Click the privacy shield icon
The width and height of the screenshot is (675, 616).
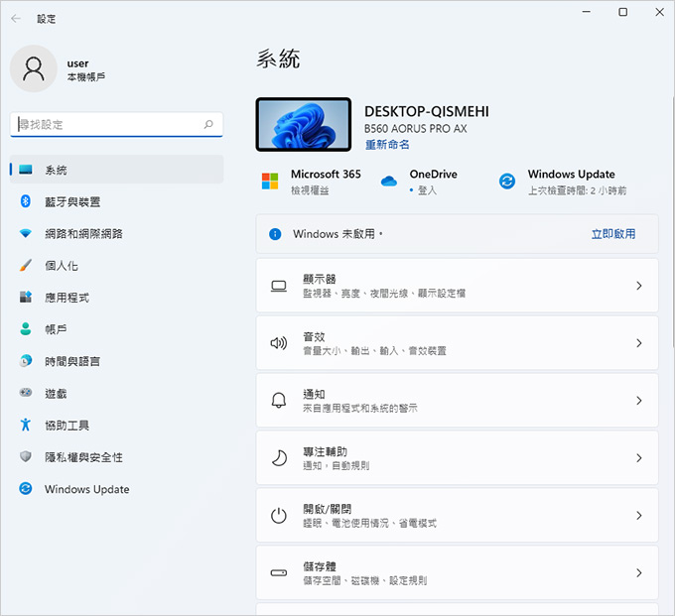tap(26, 456)
